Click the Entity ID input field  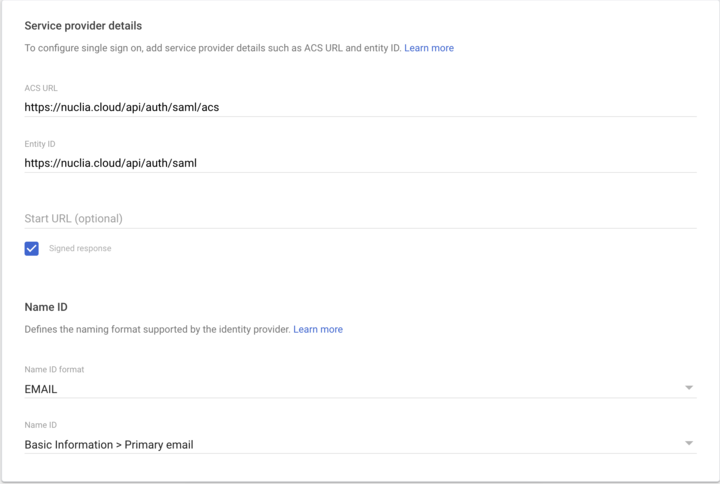coord(360,163)
